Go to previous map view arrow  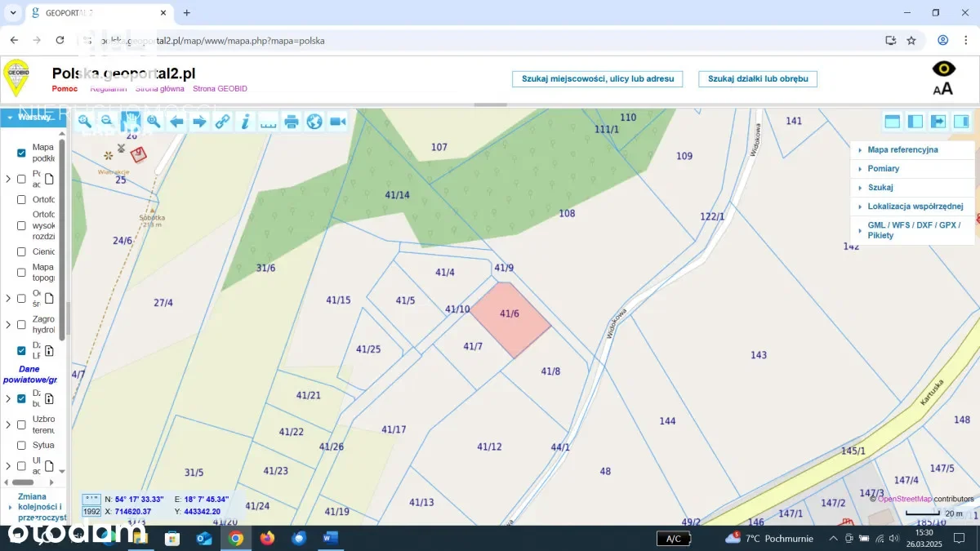(x=176, y=122)
